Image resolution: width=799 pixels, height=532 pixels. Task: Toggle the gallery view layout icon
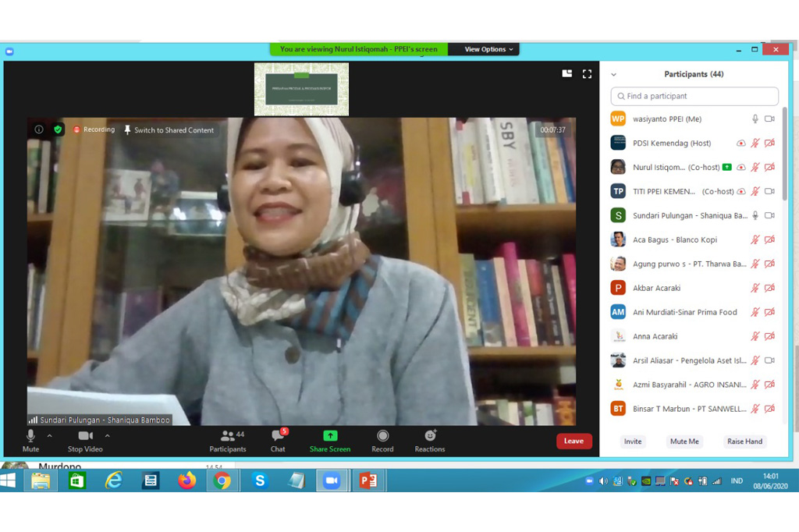(x=567, y=74)
